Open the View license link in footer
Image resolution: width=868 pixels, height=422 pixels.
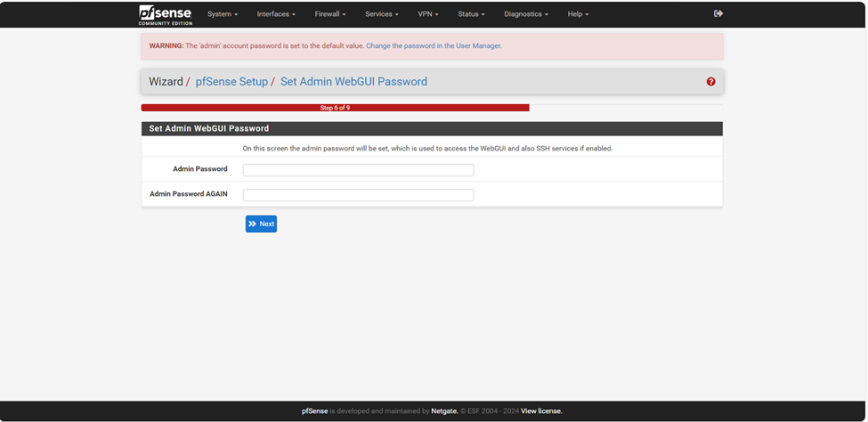pyautogui.click(x=541, y=411)
